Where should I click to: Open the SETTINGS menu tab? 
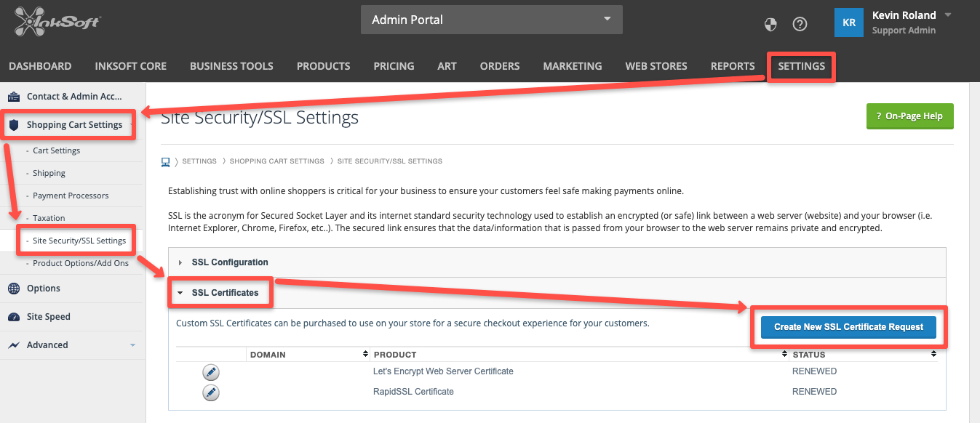pyautogui.click(x=801, y=65)
